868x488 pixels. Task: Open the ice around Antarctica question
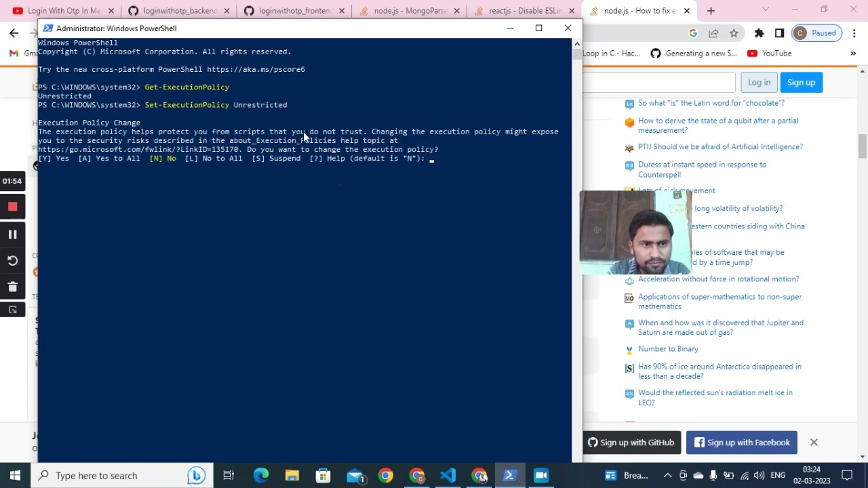click(719, 371)
